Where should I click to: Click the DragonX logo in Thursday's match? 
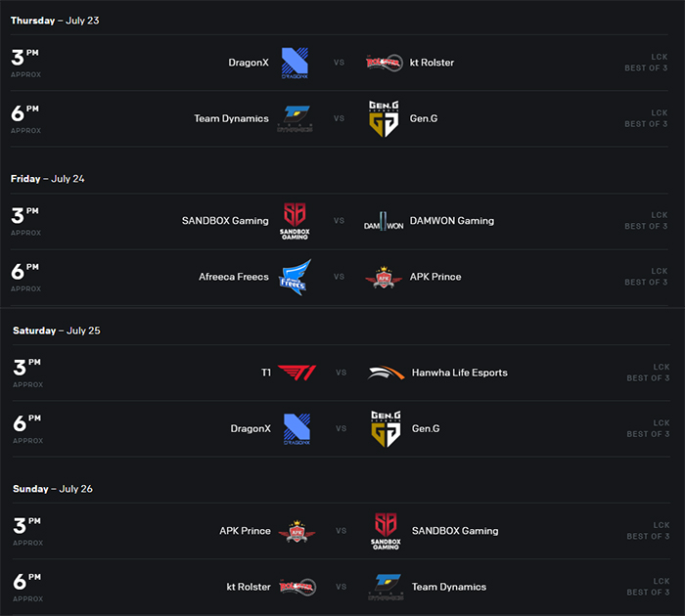pos(295,63)
